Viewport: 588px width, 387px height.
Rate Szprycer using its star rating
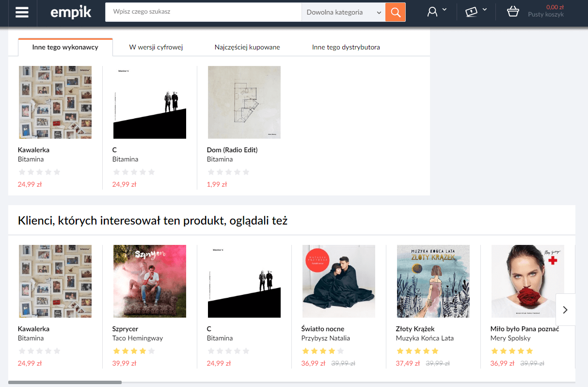134,351
